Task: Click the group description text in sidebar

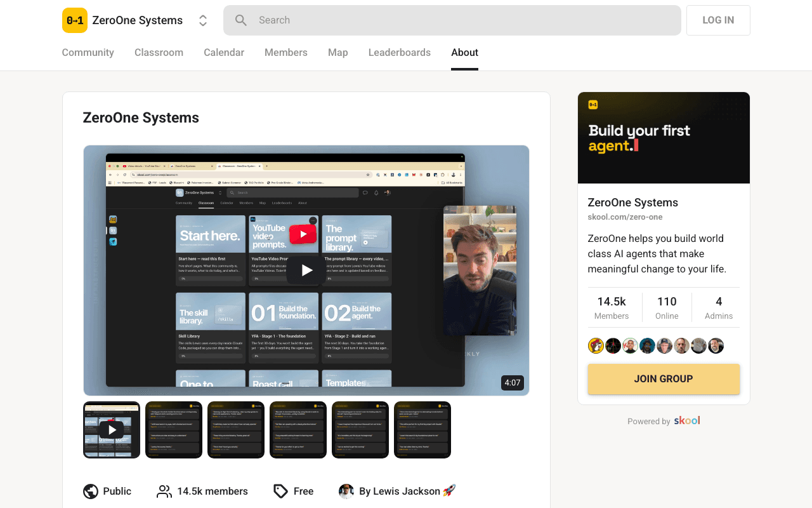Action: point(657,254)
